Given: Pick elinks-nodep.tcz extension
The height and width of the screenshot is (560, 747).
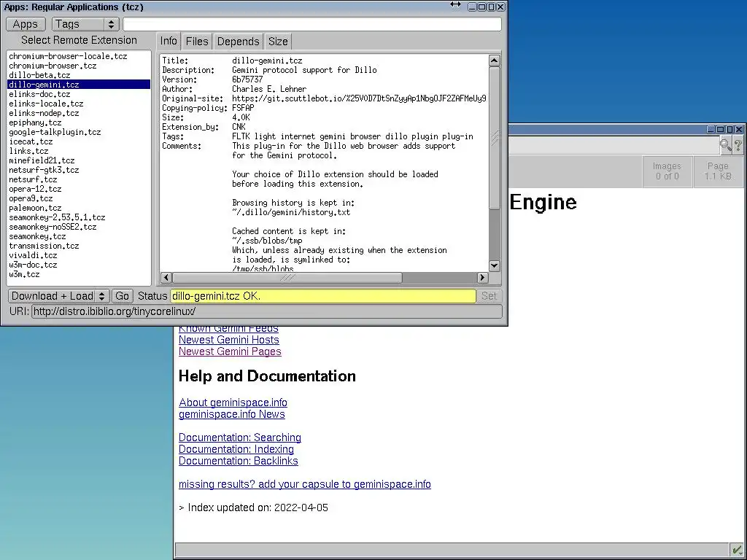Looking at the screenshot, I should pyautogui.click(x=79, y=113).
